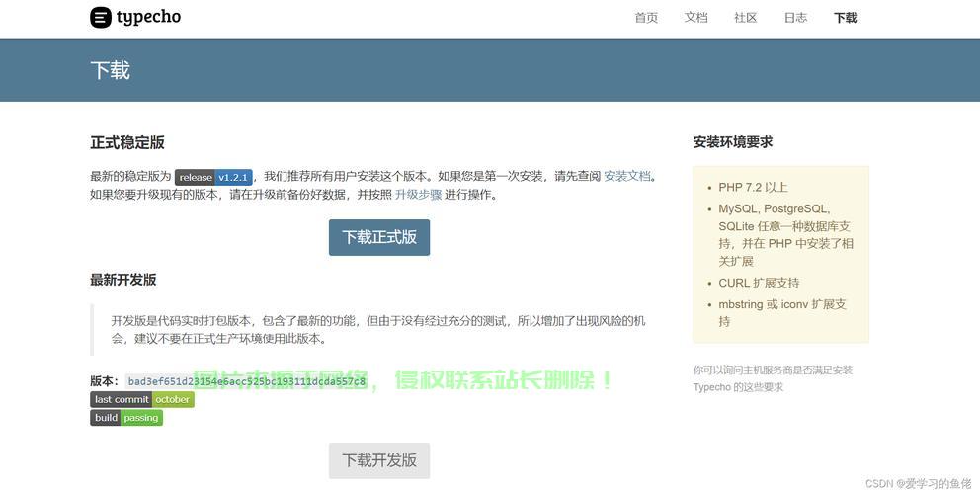Viewport: 980px width, 494px height.
Task: Click the 下载 page title in banner
Action: point(110,70)
